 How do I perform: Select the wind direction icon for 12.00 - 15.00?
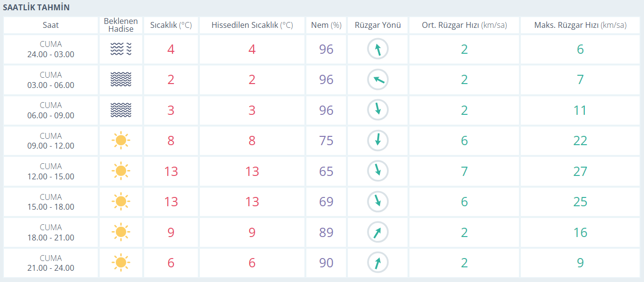coord(378,171)
